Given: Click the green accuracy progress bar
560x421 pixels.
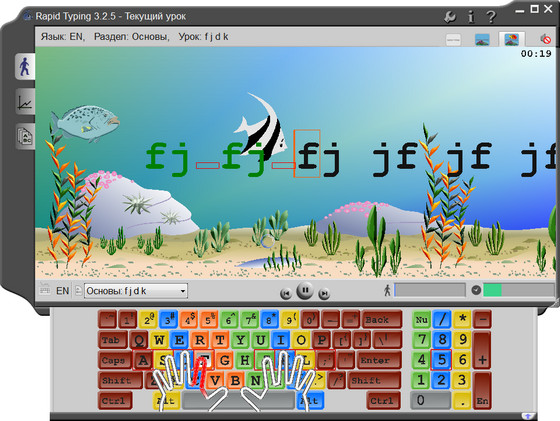Looking at the screenshot, I should [x=518, y=290].
